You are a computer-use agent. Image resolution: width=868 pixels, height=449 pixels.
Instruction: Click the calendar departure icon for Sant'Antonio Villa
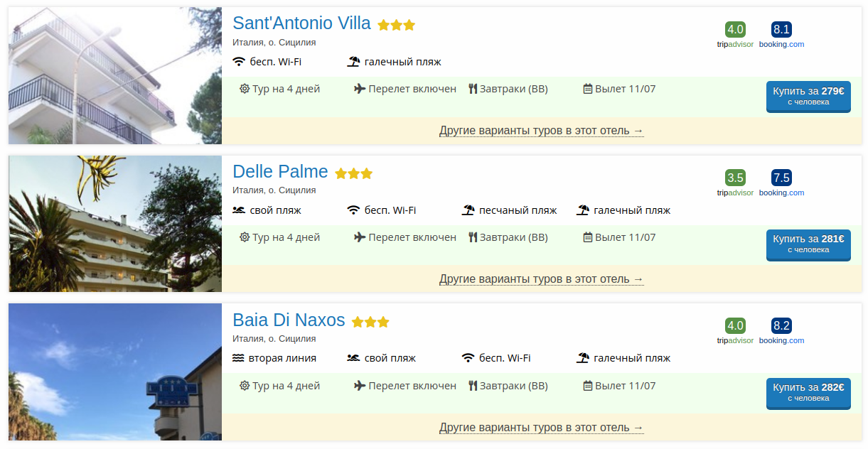click(x=588, y=89)
